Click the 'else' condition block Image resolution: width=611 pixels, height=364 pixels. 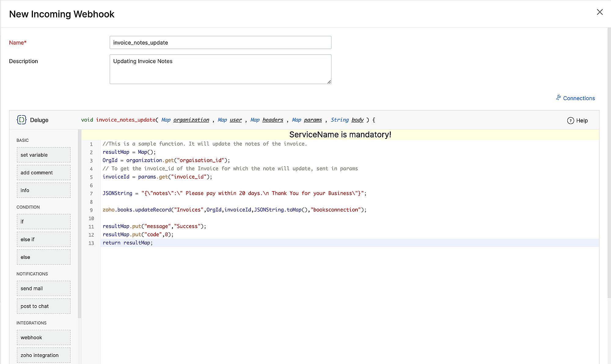[43, 257]
